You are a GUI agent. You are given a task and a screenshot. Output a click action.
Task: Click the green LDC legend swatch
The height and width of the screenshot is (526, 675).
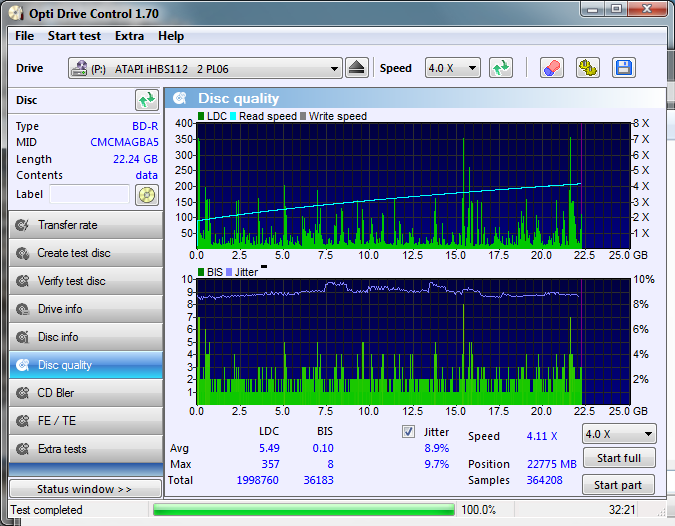coord(201,116)
